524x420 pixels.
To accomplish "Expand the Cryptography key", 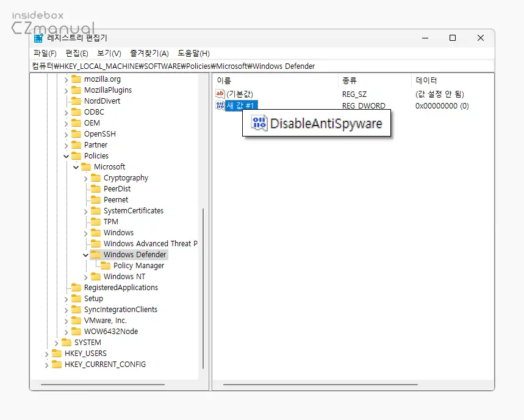I will (85, 179).
